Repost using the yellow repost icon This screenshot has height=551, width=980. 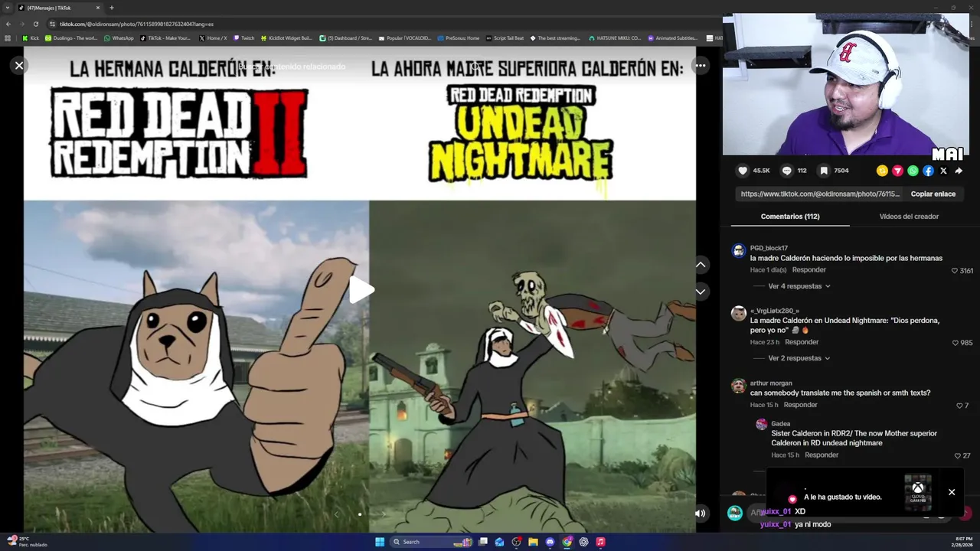tap(882, 171)
